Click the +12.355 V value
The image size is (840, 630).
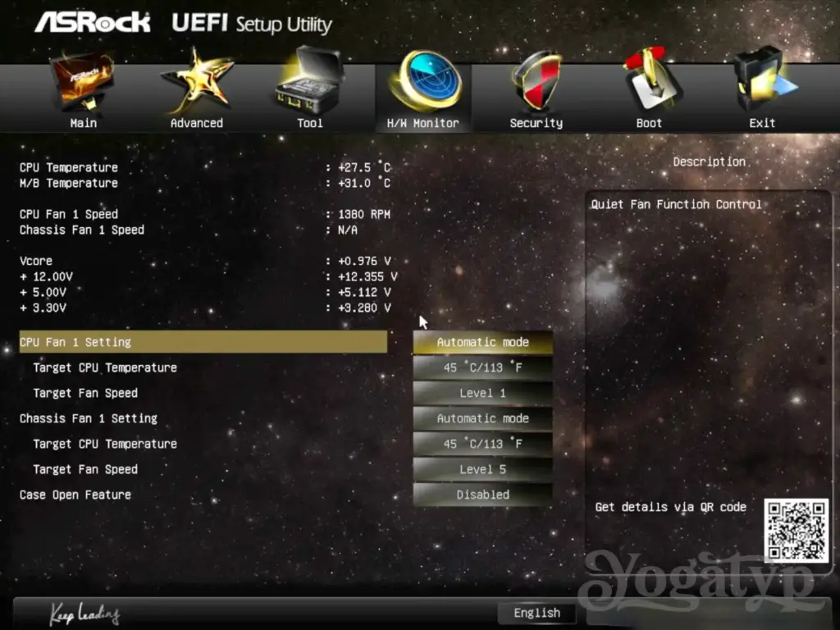367,277
